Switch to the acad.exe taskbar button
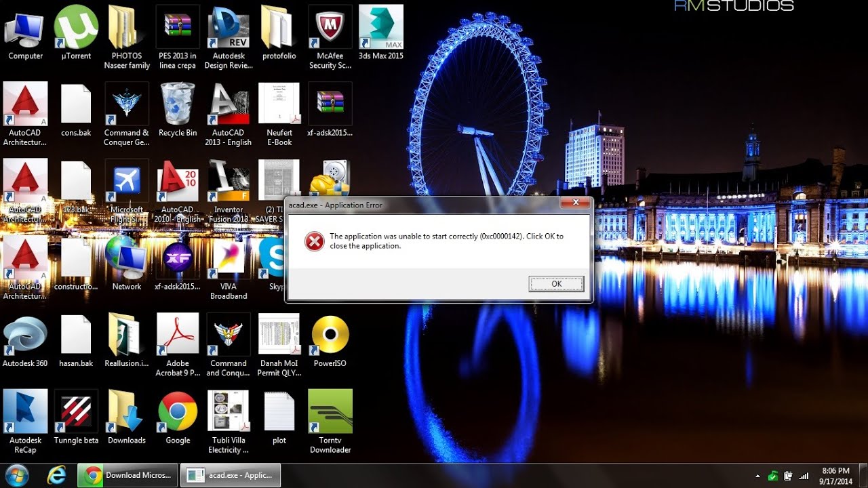The image size is (868, 488). tap(231, 475)
